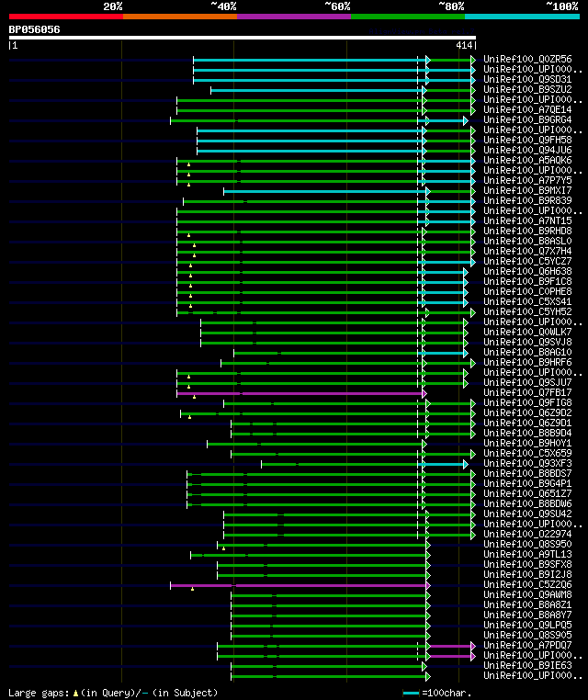Image resolution: width=588 pixels, height=700 pixels.
Task: Open hit UniRef100_Q9SD31
Action: (x=527, y=80)
